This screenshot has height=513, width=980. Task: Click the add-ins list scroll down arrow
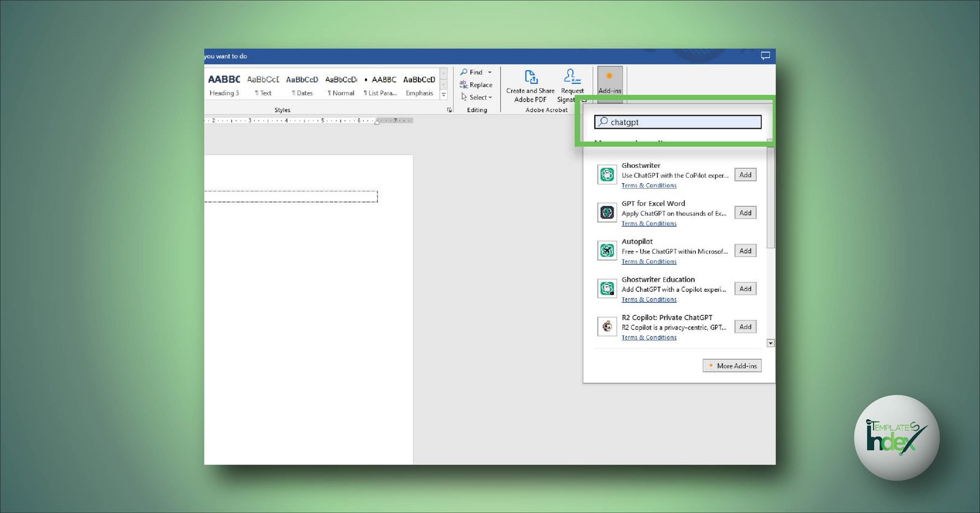(x=771, y=343)
